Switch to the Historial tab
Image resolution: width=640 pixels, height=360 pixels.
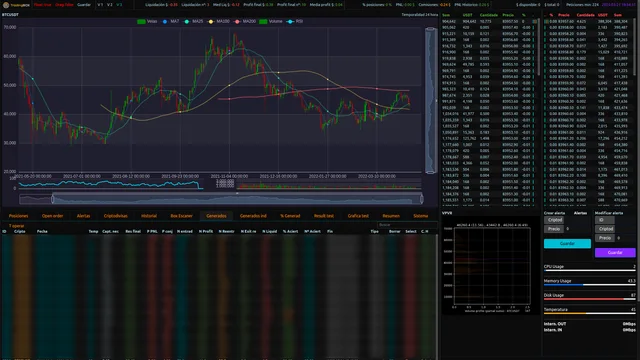tap(149, 216)
